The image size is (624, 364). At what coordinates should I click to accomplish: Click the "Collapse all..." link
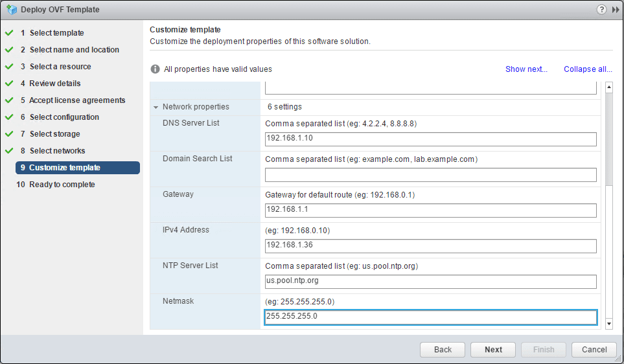588,69
